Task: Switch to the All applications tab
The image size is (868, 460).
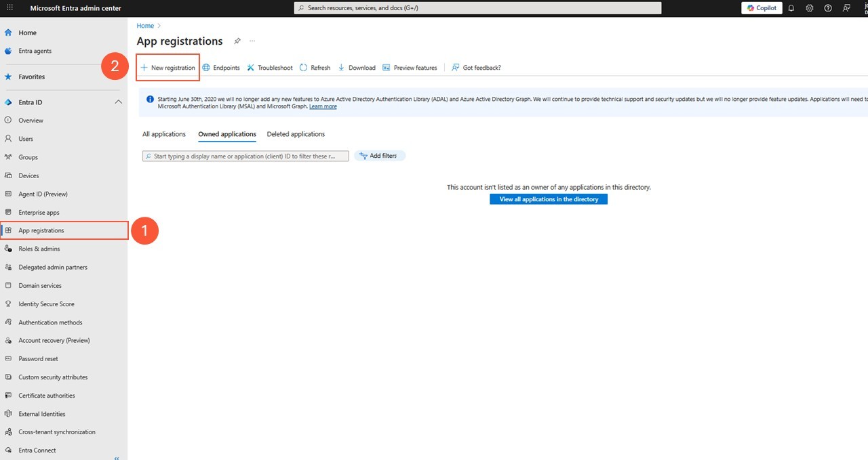Action: pyautogui.click(x=163, y=133)
